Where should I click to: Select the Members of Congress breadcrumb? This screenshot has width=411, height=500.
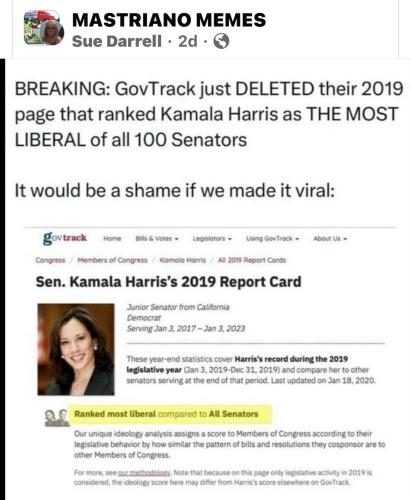coord(112,260)
